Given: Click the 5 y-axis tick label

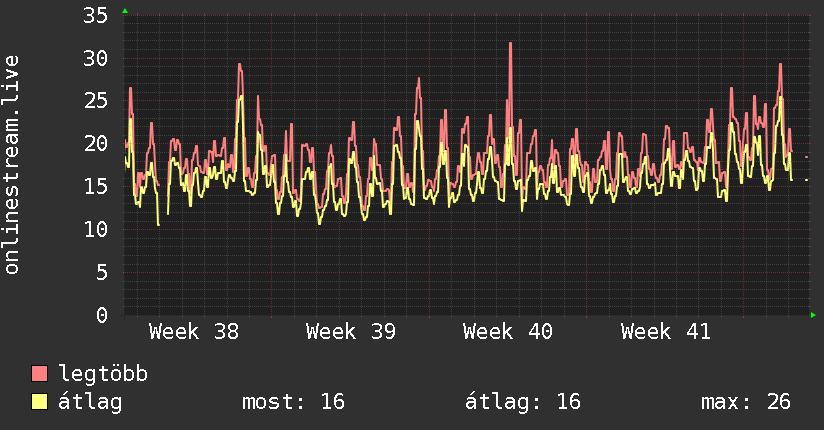Looking at the screenshot, I should pyautogui.click(x=102, y=272).
